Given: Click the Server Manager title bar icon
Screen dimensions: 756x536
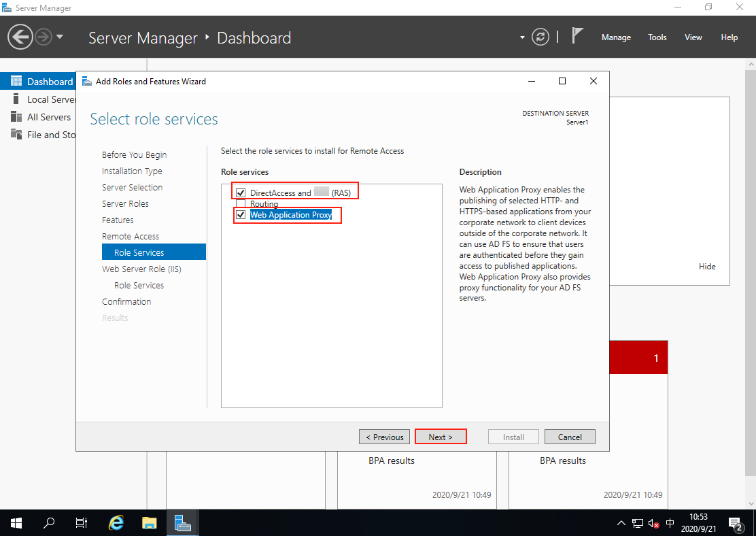Looking at the screenshot, I should 7,7.
